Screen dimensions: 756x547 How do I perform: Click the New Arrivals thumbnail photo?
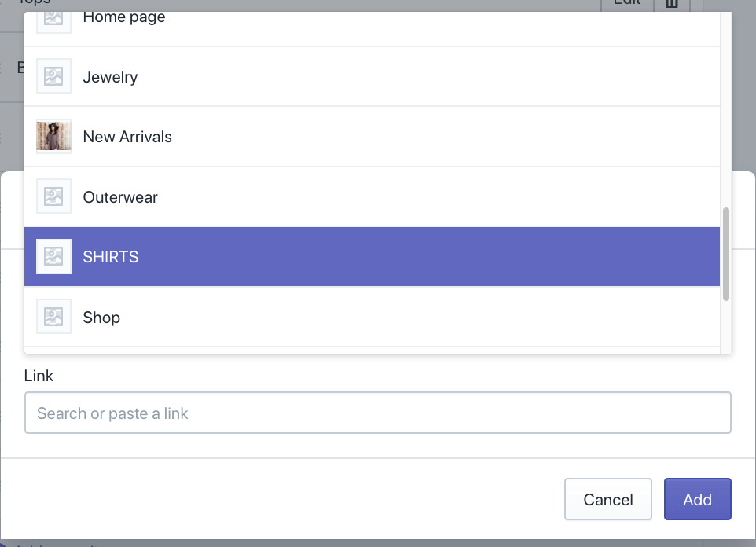(x=53, y=136)
